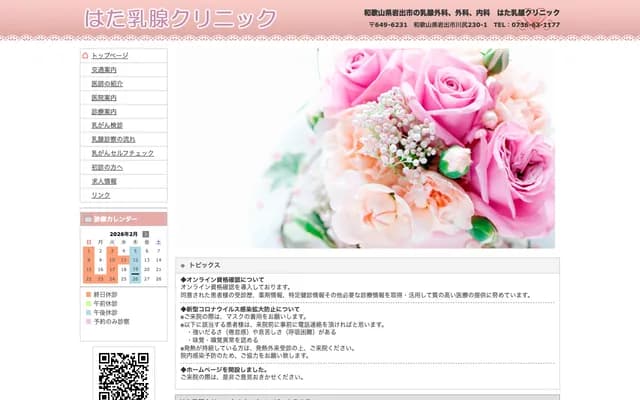Select date 2 in the calendar
This screenshot has height=400, width=640.
click(x=100, y=251)
